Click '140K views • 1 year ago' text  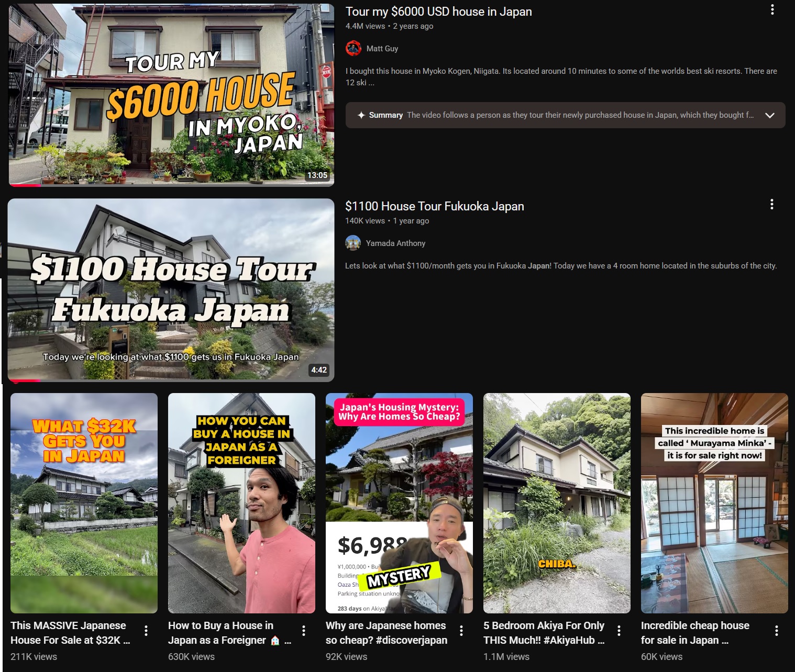point(387,221)
